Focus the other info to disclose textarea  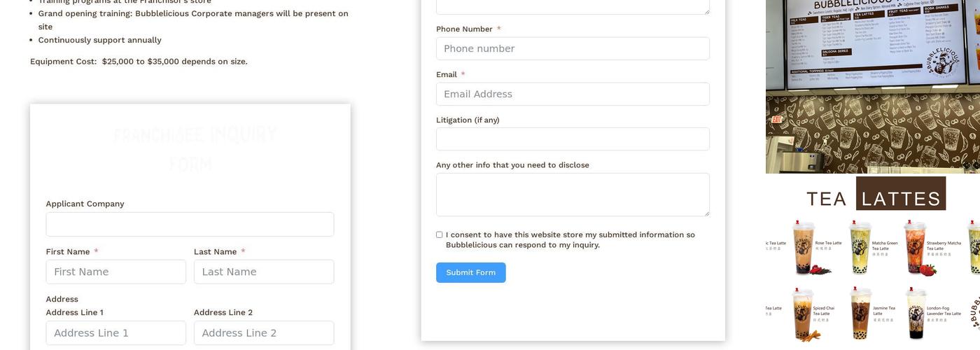coord(573,195)
